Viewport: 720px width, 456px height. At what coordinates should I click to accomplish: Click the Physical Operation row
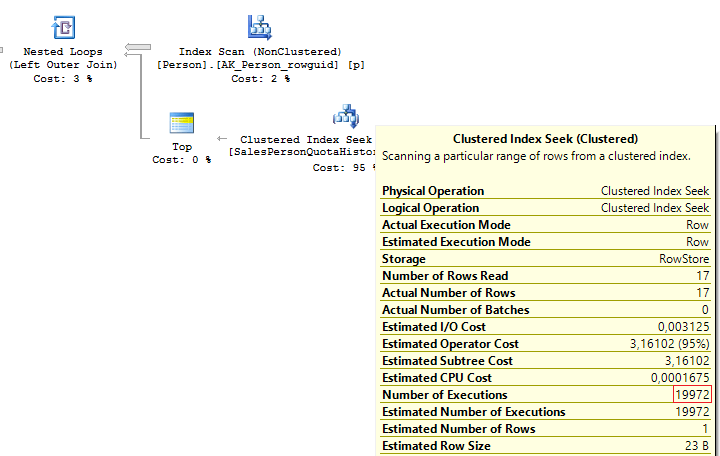click(x=546, y=191)
